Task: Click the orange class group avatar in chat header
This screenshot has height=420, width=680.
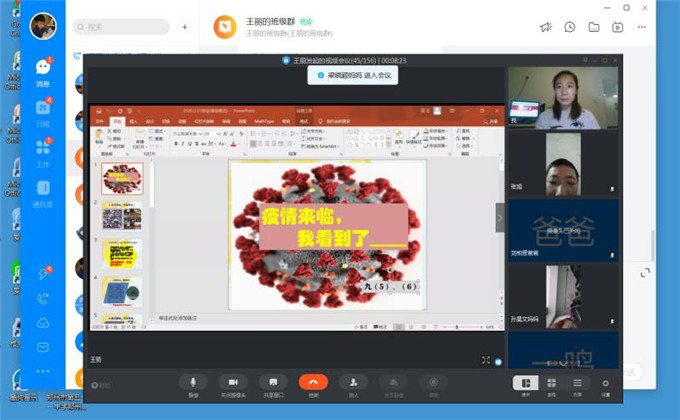Action: [x=225, y=27]
